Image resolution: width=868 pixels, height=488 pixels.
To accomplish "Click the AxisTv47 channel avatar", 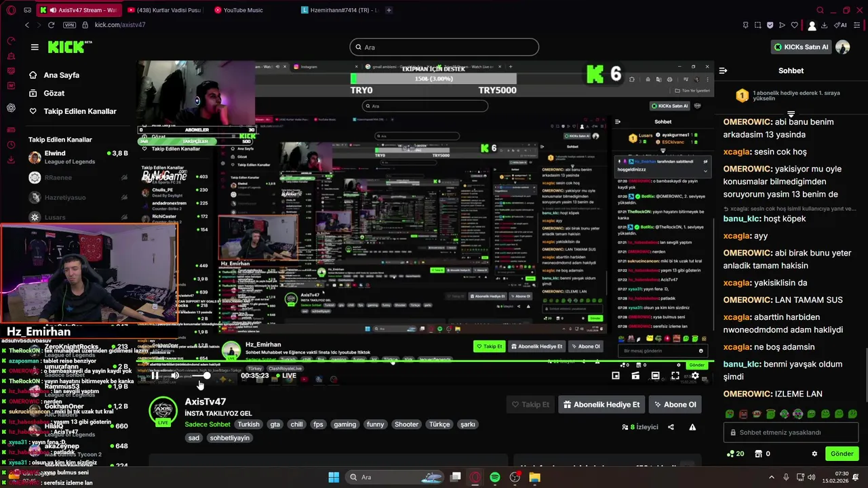I will [163, 411].
